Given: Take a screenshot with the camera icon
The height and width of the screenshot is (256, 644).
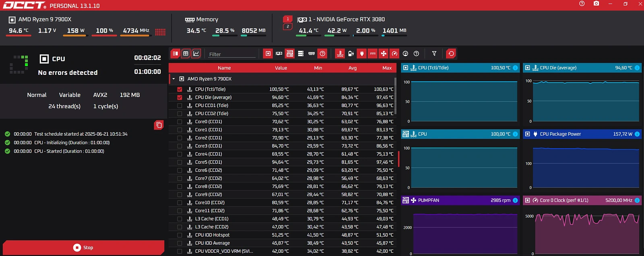Looking at the screenshot, I should click(596, 4).
